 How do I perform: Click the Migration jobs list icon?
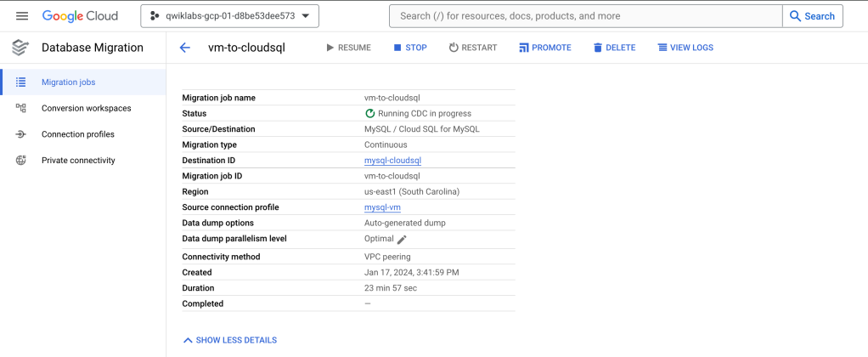tap(21, 82)
